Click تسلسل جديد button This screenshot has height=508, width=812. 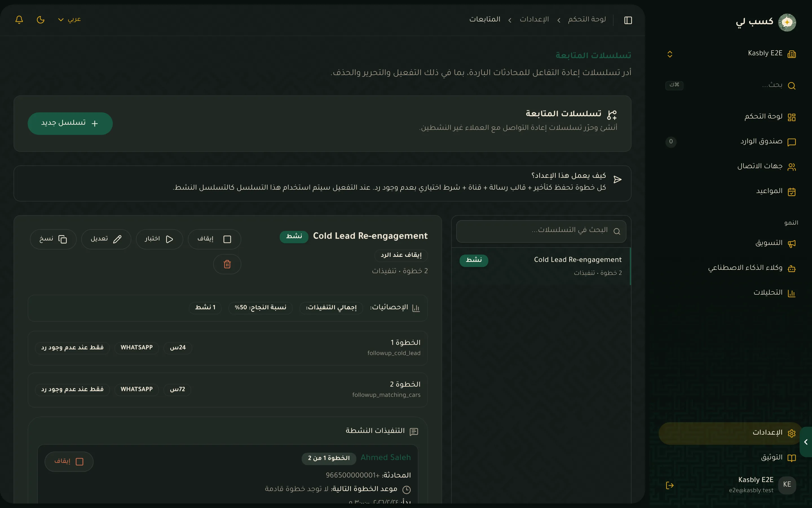coord(70,123)
